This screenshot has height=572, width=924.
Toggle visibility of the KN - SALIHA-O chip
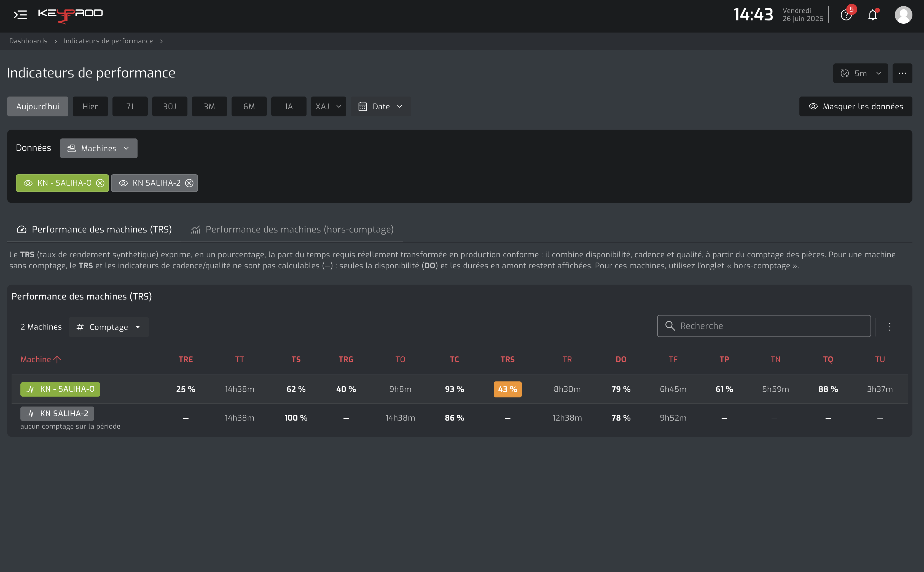[28, 183]
